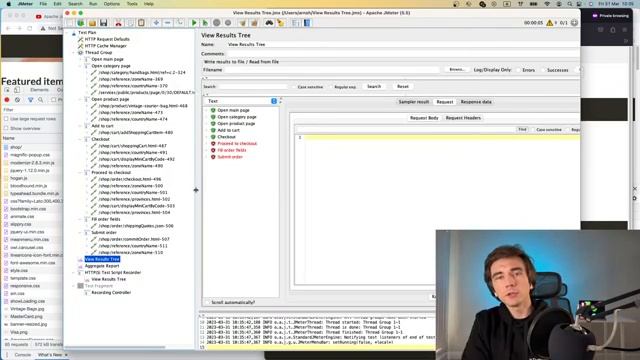Click the Reset Search toolbar icon

280,23
